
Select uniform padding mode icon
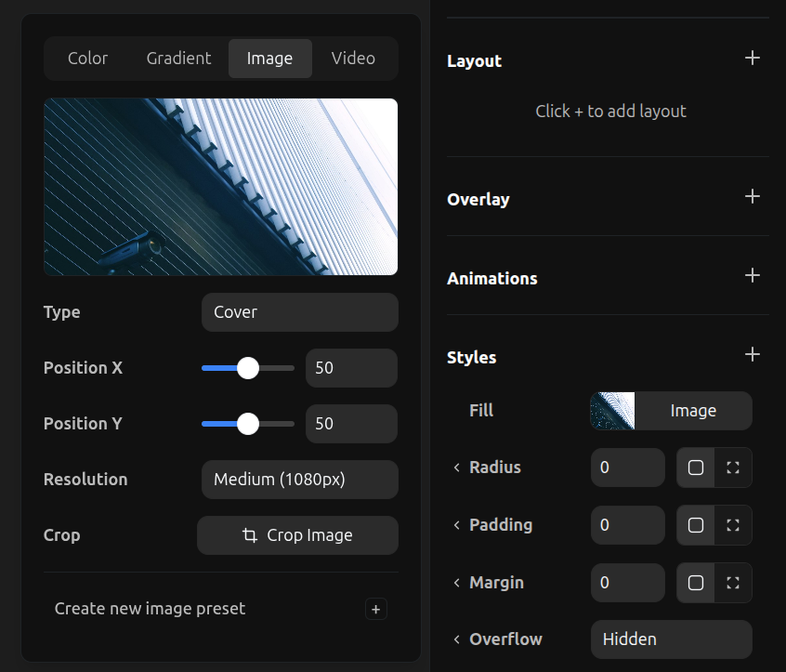[696, 525]
